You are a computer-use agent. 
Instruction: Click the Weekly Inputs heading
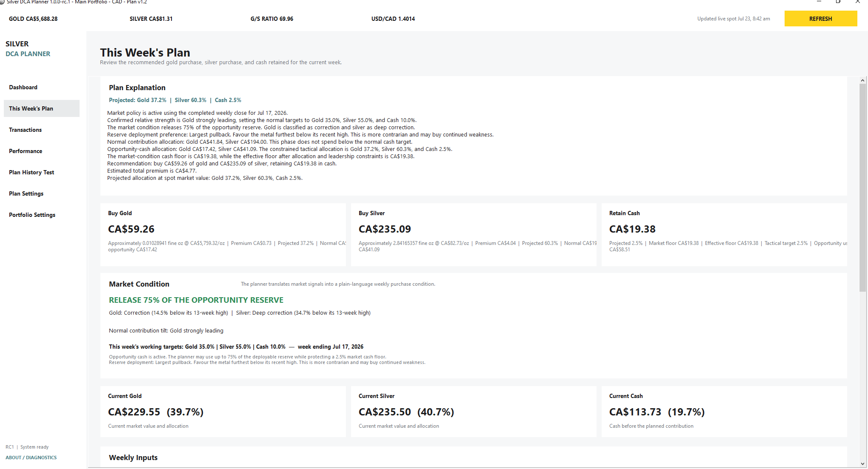pyautogui.click(x=133, y=458)
